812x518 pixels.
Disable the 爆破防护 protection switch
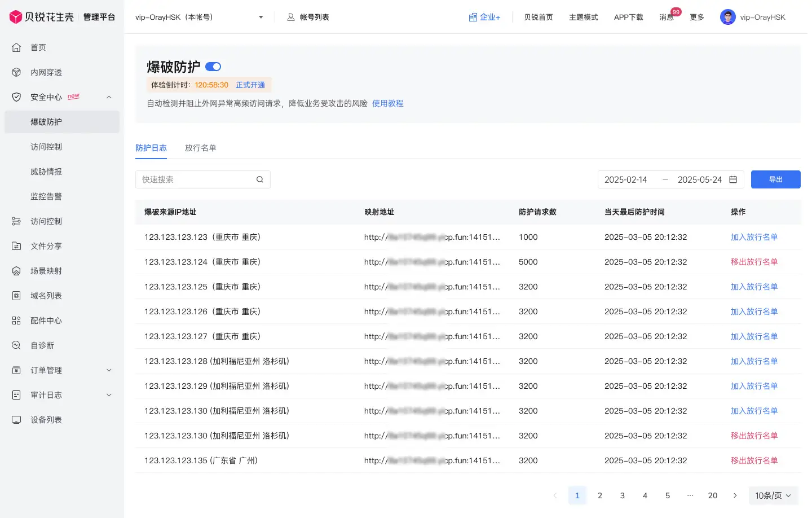tap(213, 67)
